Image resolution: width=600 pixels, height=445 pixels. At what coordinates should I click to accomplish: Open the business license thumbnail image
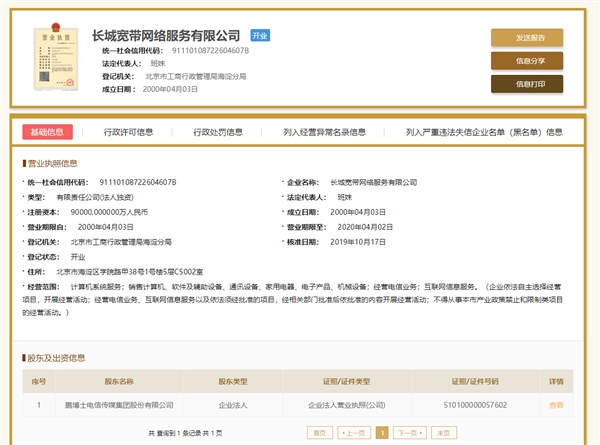(x=56, y=57)
